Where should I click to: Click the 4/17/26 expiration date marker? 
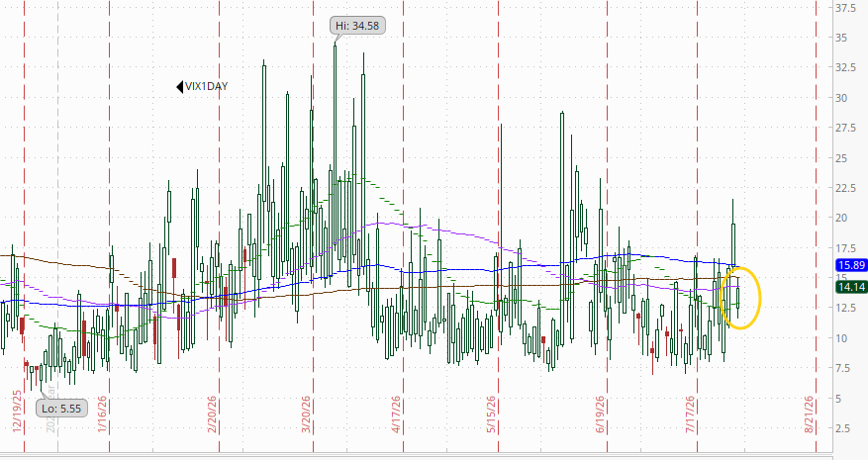tap(396, 414)
